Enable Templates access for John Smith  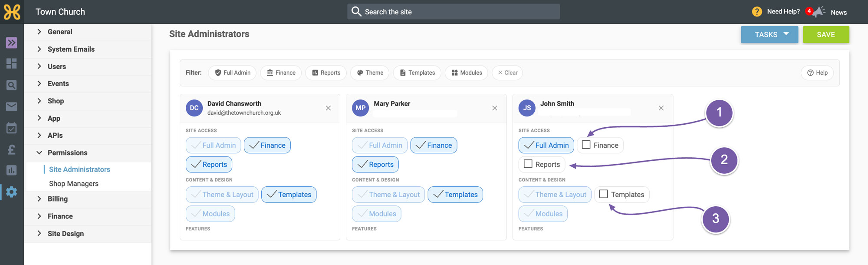pyautogui.click(x=603, y=194)
